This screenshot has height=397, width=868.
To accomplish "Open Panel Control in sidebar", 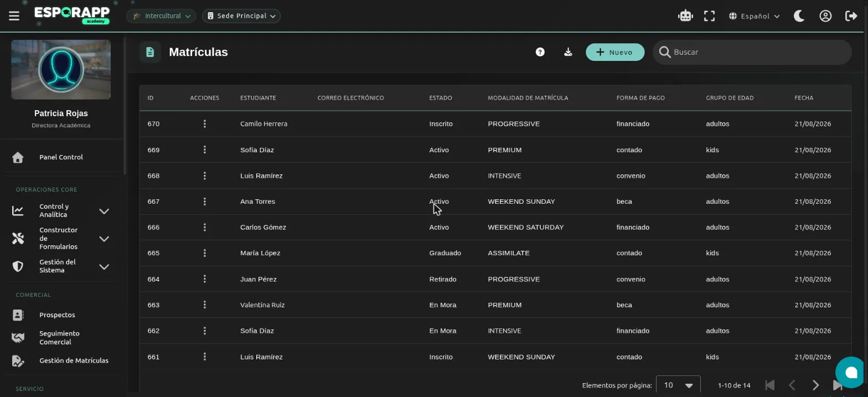I will pos(61,157).
